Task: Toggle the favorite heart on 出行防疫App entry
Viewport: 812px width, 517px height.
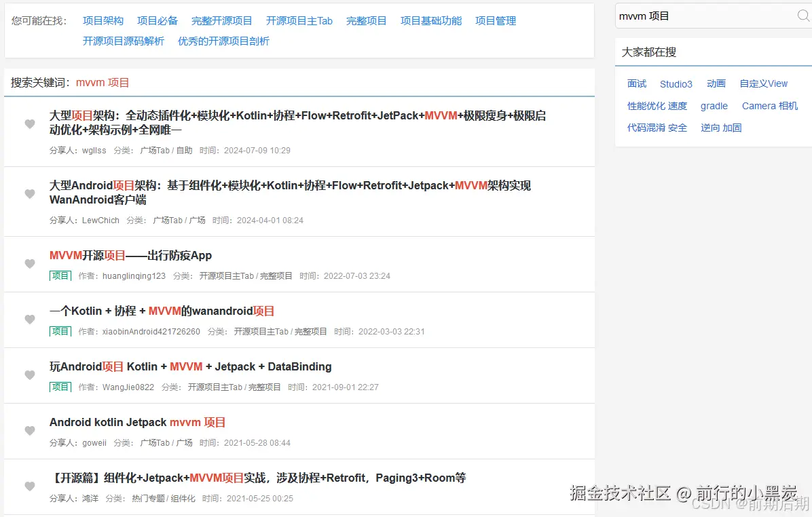Action: coord(29,264)
